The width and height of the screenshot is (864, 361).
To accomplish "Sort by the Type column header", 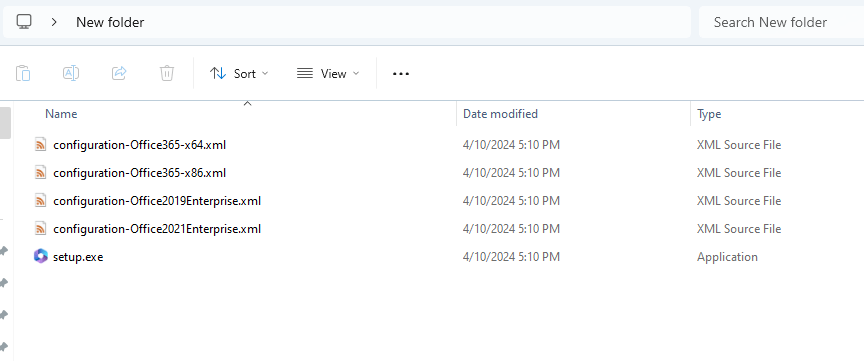I will (x=709, y=114).
